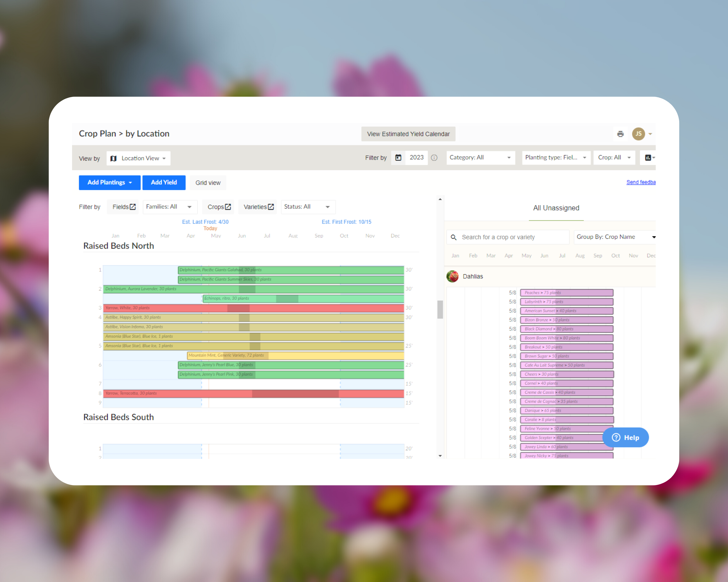
Task: Select the Brown Sugar 50 plants bar
Action: 566,356
